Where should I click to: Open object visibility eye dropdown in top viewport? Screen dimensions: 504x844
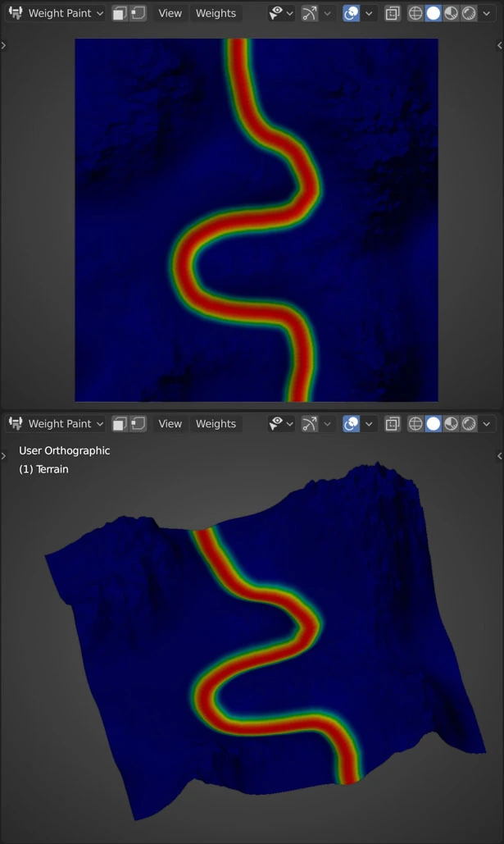click(x=280, y=13)
